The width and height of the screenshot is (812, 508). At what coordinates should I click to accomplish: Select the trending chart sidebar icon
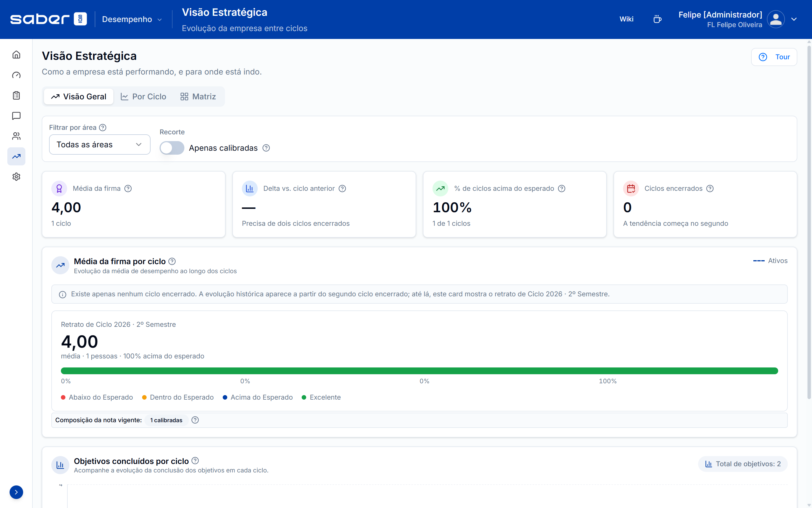point(16,157)
